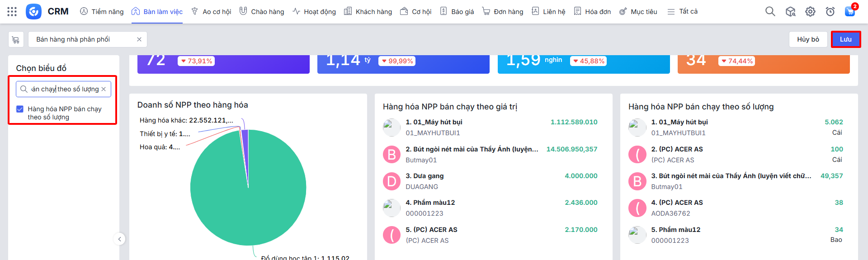The height and width of the screenshot is (260, 868).
Task: Clear the chart search field text
Action: point(104,89)
